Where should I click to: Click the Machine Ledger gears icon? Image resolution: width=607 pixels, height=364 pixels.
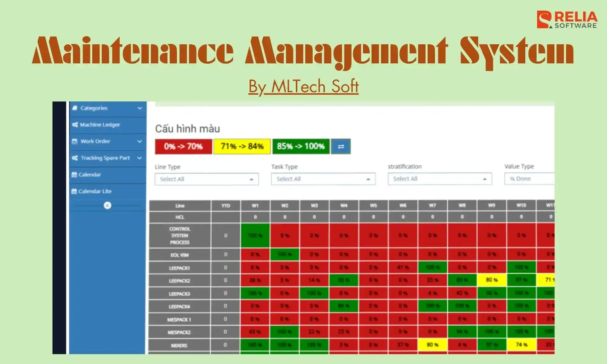(75, 125)
